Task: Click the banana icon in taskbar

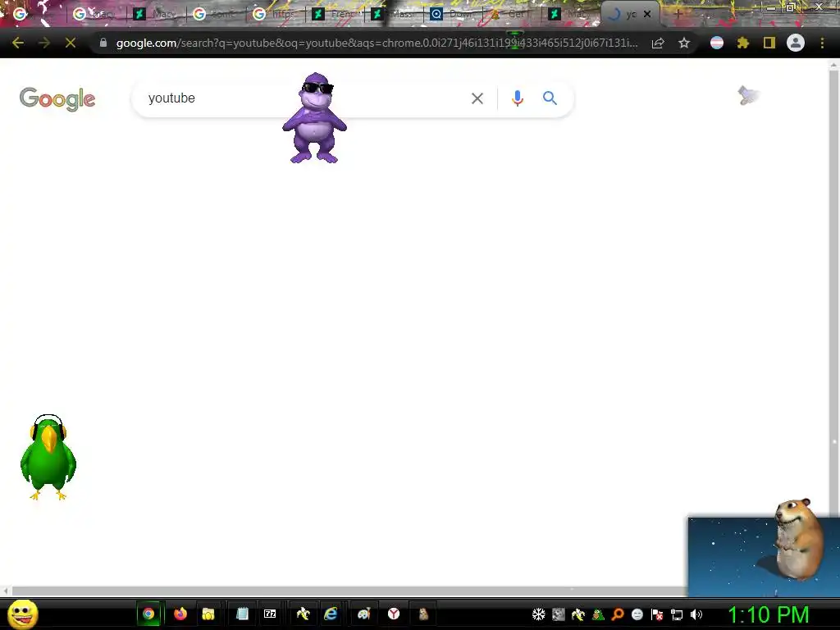Action: click(304, 614)
